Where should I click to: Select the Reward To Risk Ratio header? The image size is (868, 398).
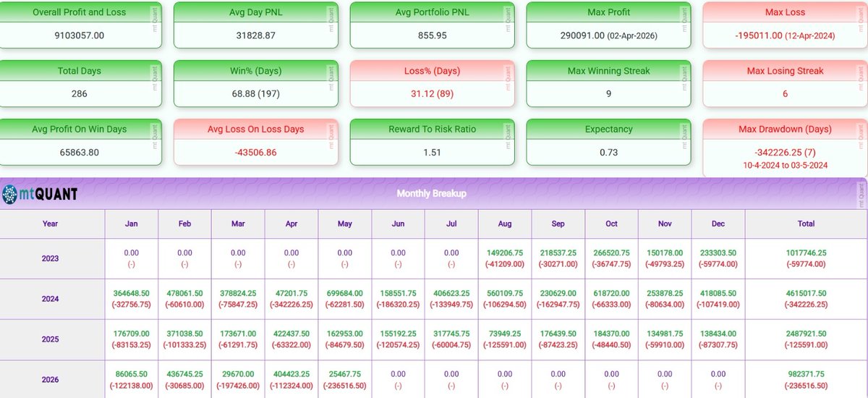(x=433, y=129)
